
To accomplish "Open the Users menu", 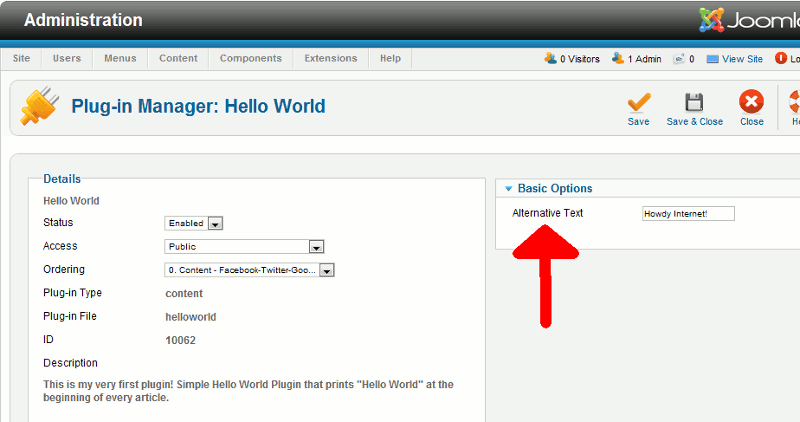I will 67,58.
